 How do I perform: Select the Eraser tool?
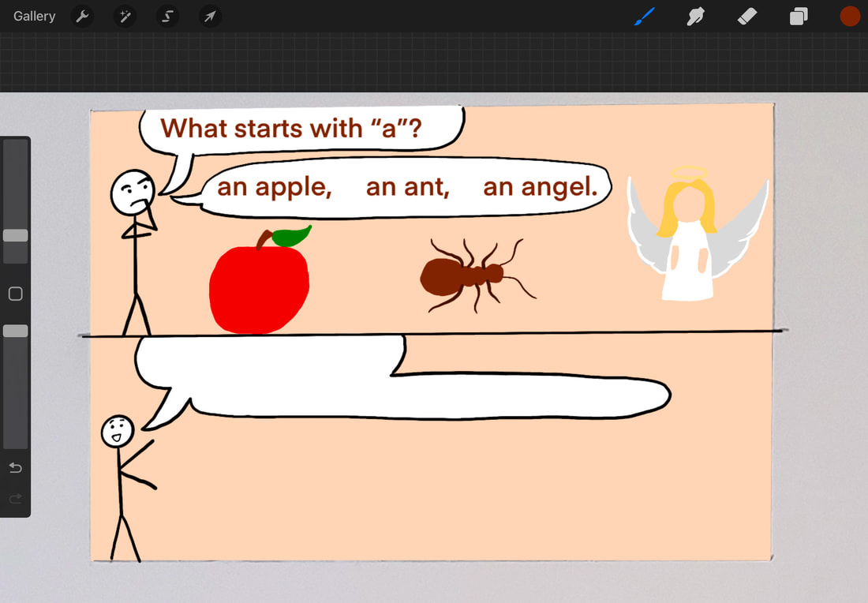tap(747, 16)
